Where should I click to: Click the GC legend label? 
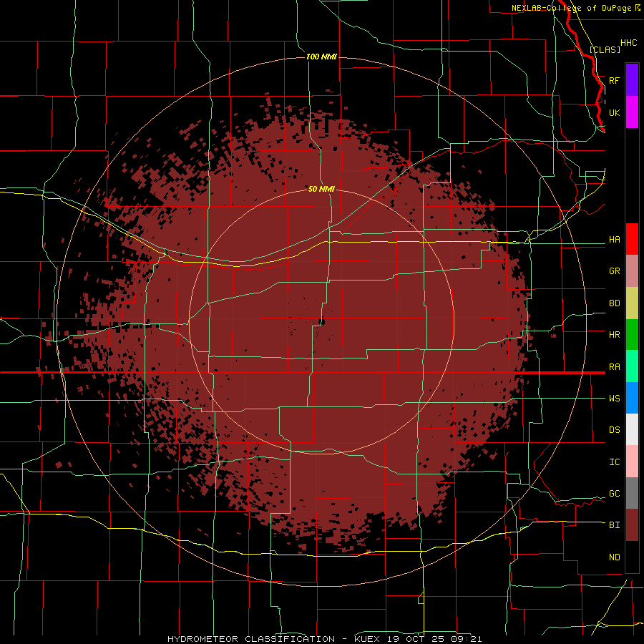click(615, 494)
